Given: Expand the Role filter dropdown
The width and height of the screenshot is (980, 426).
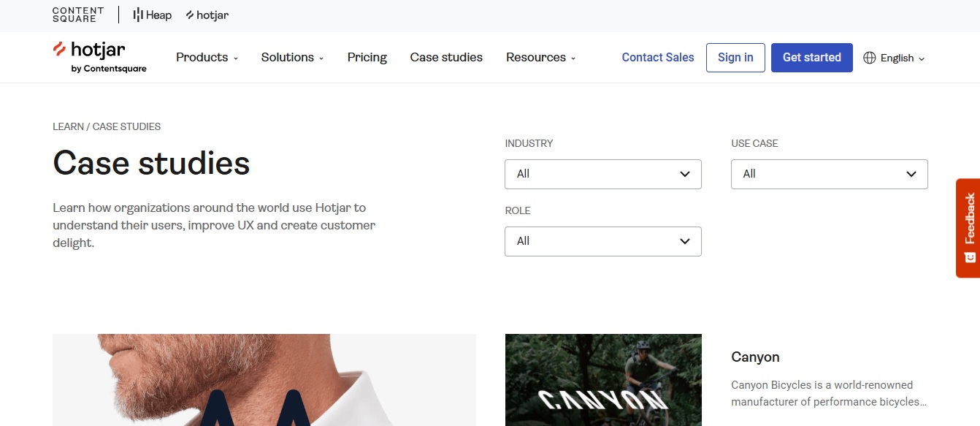Looking at the screenshot, I should click(x=602, y=241).
